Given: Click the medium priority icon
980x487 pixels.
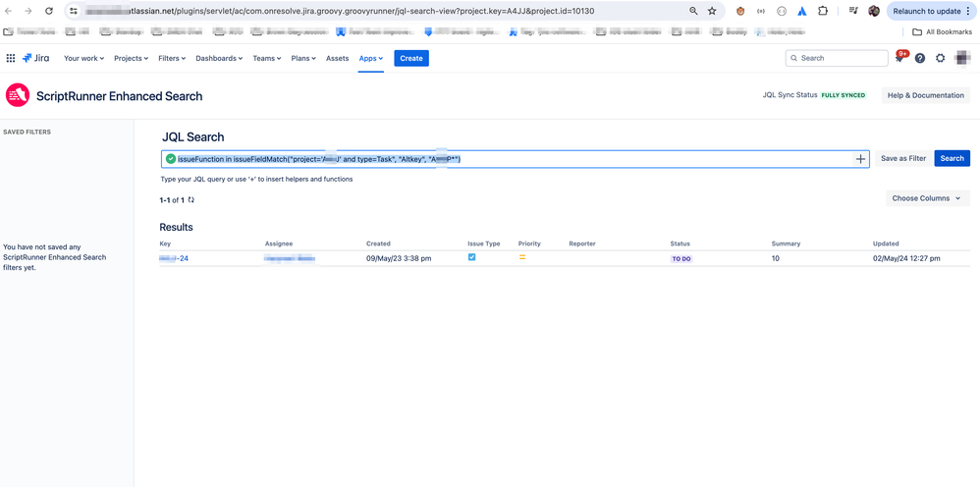Looking at the screenshot, I should (x=522, y=257).
